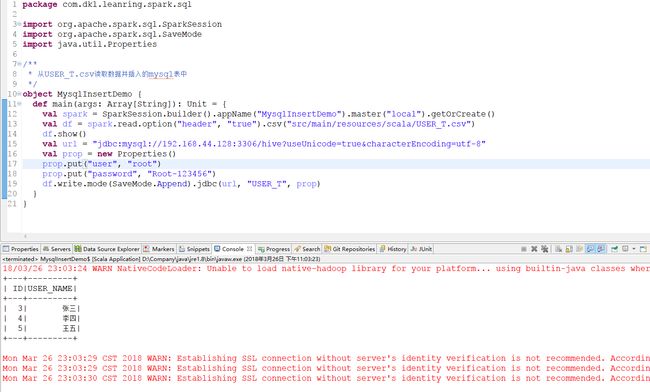
Task: Switch to the History tab
Action: point(393,249)
